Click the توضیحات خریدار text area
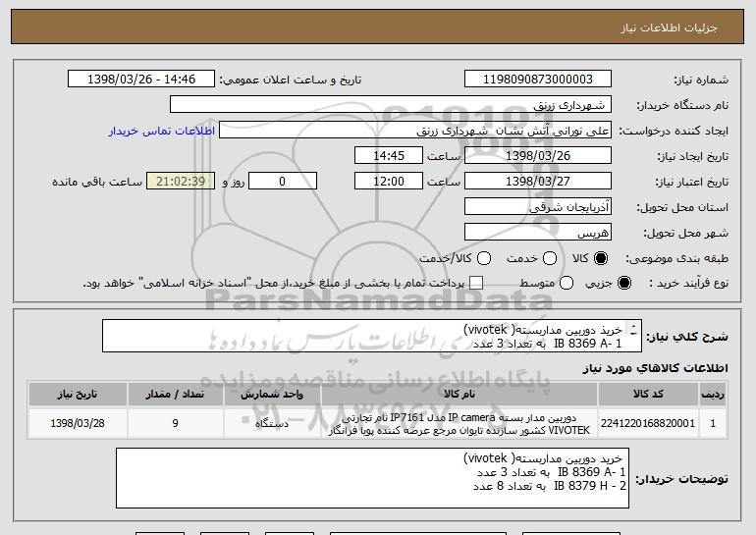 pyautogui.click(x=372, y=478)
